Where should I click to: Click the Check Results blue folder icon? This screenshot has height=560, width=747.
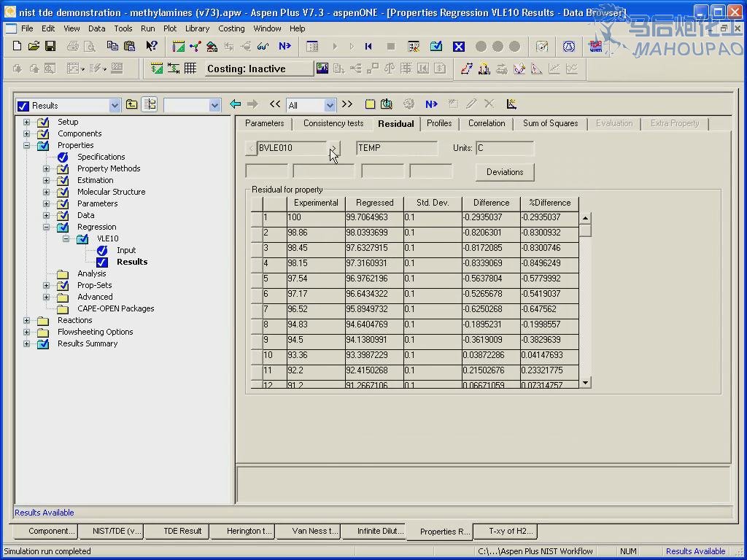click(436, 46)
